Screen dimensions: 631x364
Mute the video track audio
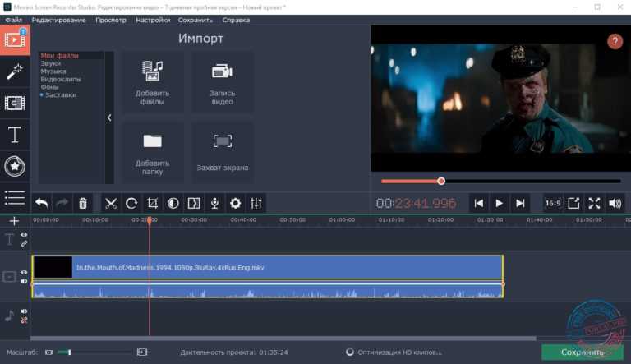pyautogui.click(x=24, y=281)
